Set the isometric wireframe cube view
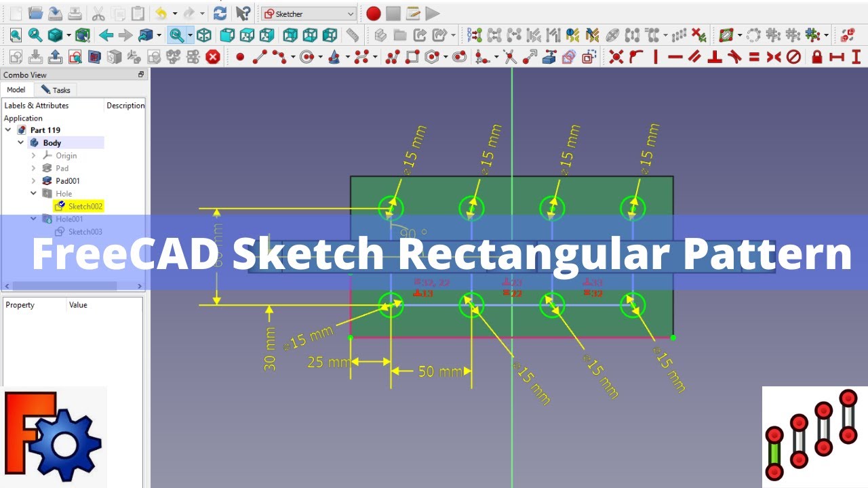Screen dimensions: 868x488 point(204,35)
